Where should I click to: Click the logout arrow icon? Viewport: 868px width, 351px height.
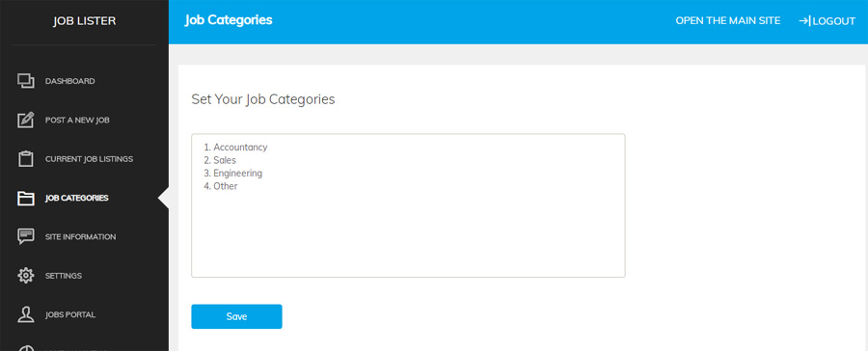[804, 21]
